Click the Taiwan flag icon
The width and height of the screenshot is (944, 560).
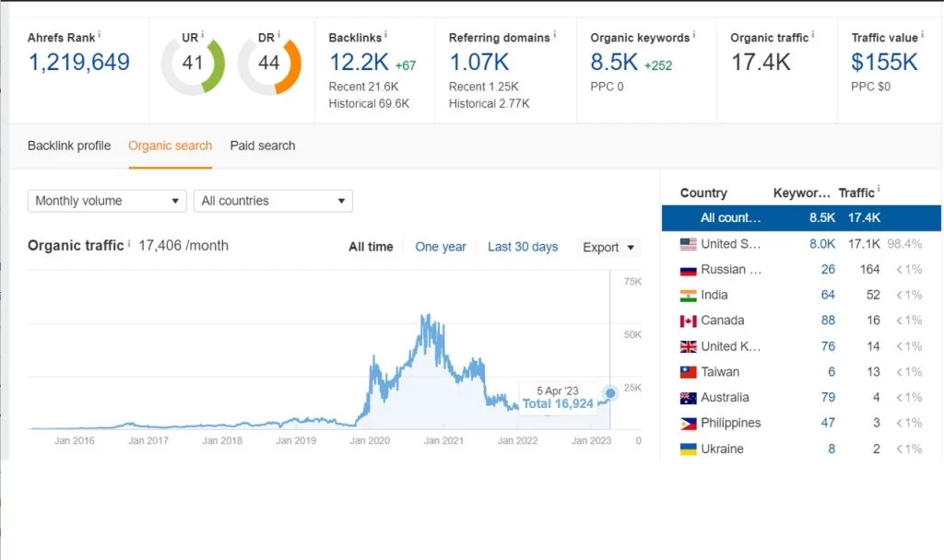688,372
